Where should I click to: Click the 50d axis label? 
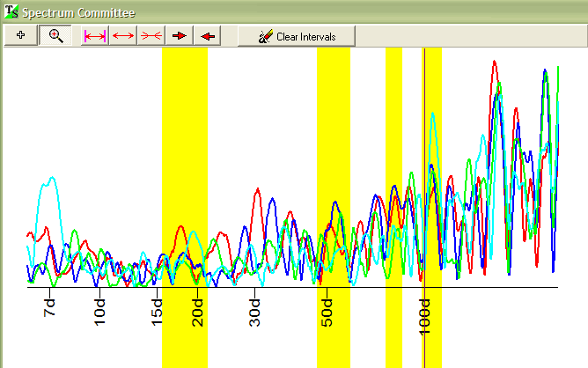point(327,313)
